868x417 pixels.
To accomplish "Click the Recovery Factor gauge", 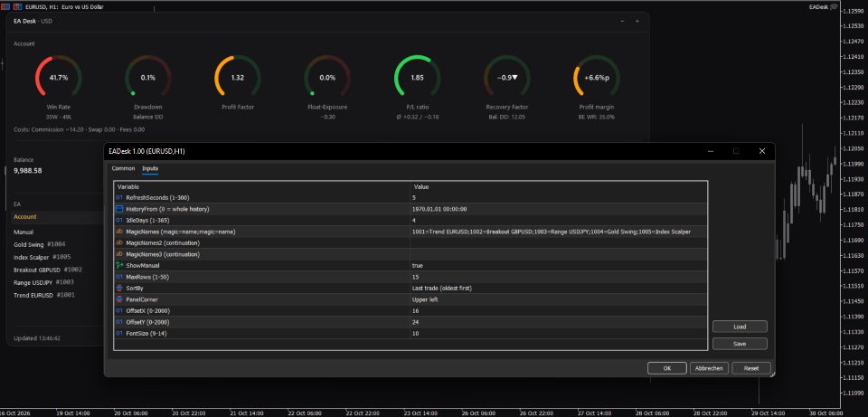I will [506, 78].
